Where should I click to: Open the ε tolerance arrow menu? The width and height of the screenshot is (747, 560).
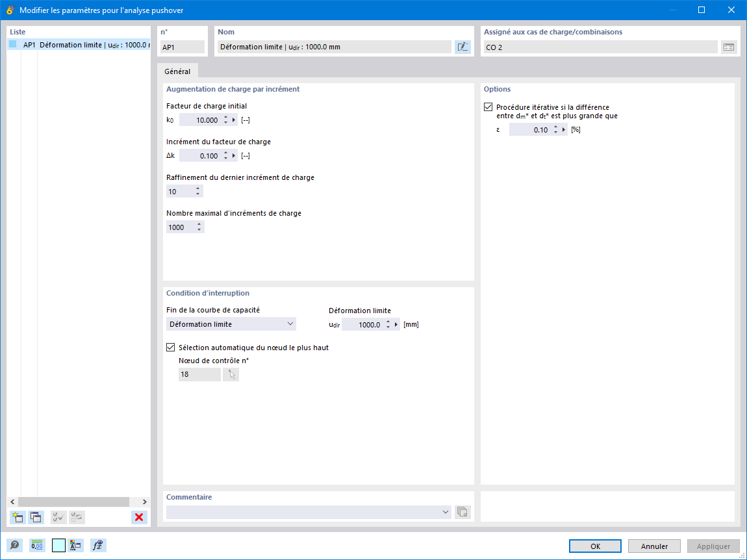tap(564, 130)
